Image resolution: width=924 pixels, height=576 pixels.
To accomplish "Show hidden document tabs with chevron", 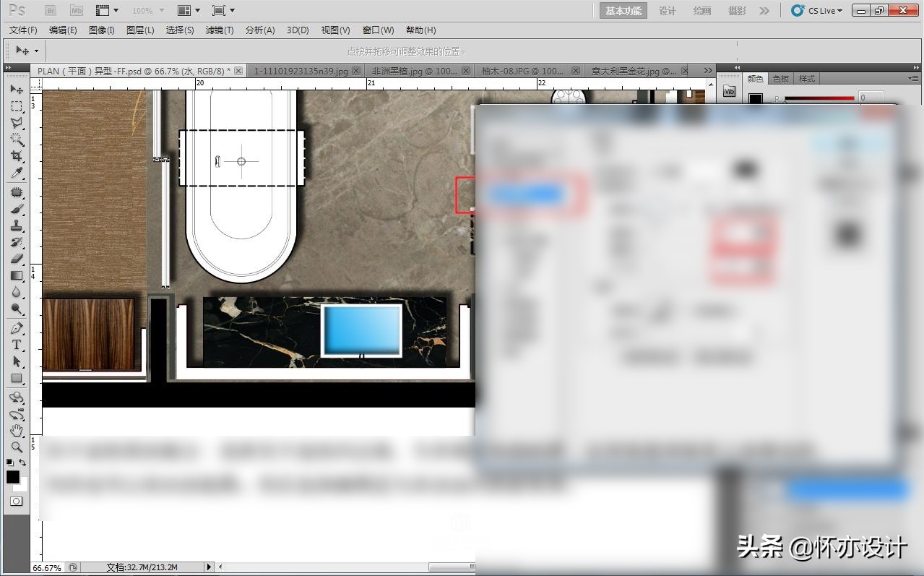I will (x=708, y=71).
